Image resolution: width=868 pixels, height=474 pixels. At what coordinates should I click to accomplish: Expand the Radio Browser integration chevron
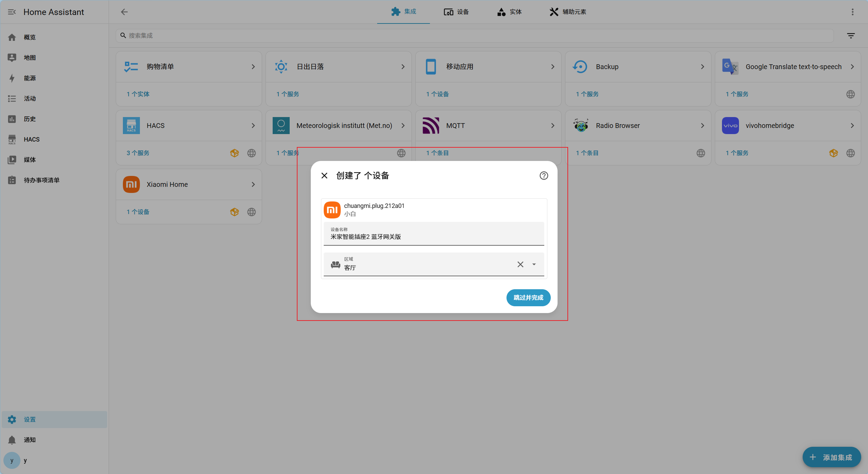702,125
